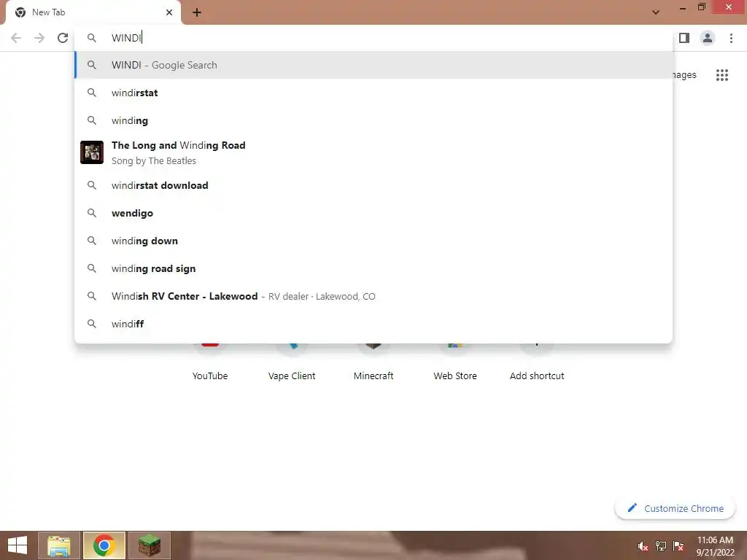
Task: Click the Customize Chrome button
Action: tap(675, 508)
